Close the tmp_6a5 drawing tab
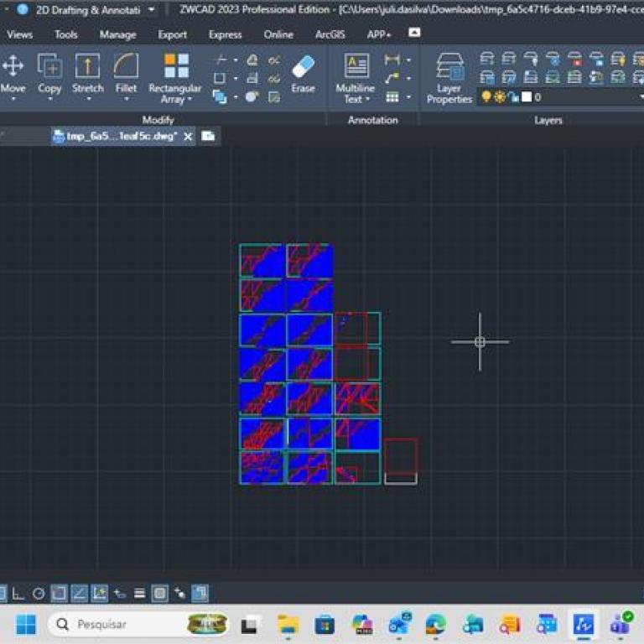Screen dimensions: 644x644 tap(188, 137)
